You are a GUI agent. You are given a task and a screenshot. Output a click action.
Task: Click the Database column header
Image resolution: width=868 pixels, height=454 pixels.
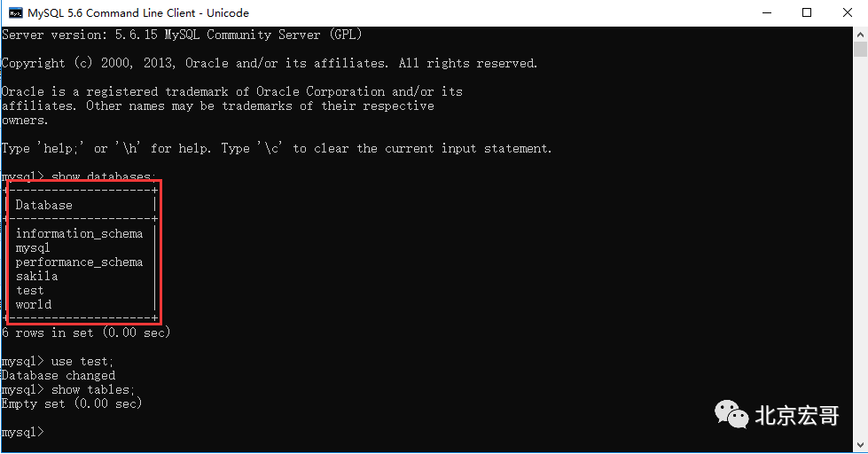(43, 205)
